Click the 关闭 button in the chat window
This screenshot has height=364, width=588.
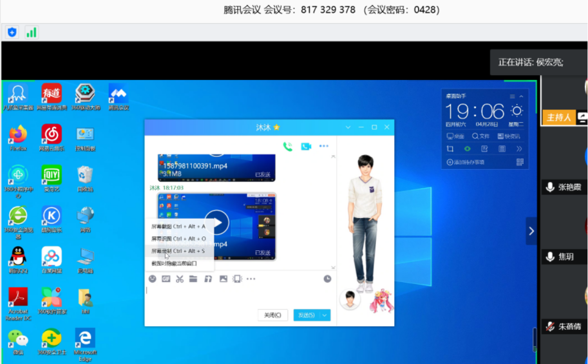272,315
